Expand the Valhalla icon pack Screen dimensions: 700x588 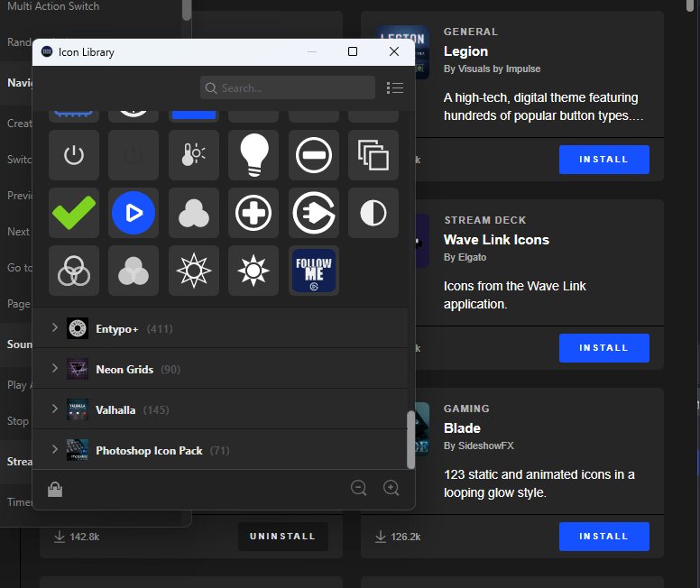(x=54, y=409)
